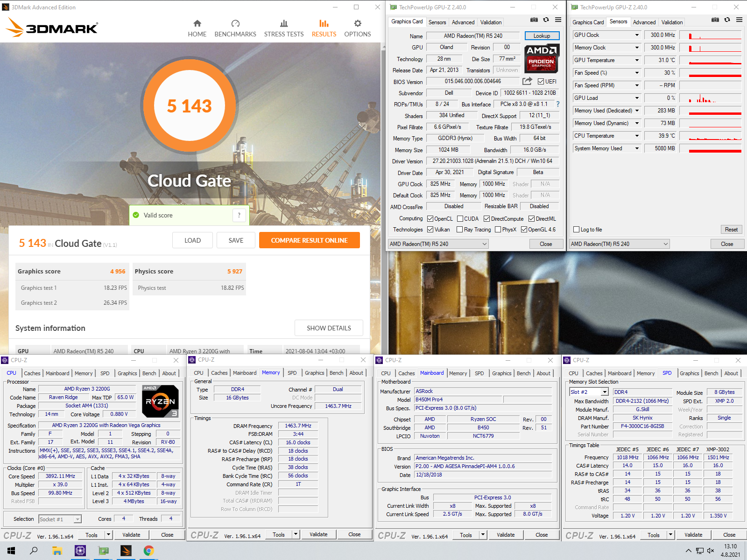This screenshot has width=747, height=560.
Task: Open the Memory Clock sensor dropdown
Action: click(637, 48)
